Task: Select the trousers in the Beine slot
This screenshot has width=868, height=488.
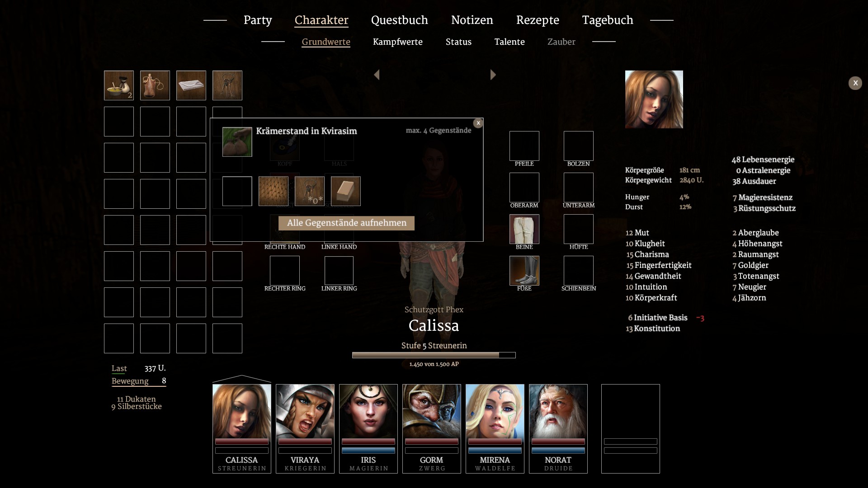Action: (x=524, y=229)
